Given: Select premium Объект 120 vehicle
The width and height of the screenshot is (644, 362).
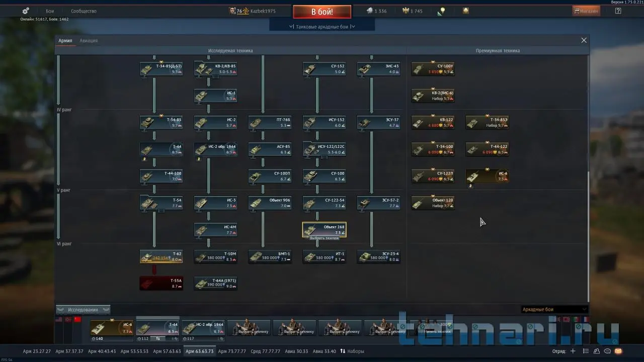Looking at the screenshot, I should (433, 203).
